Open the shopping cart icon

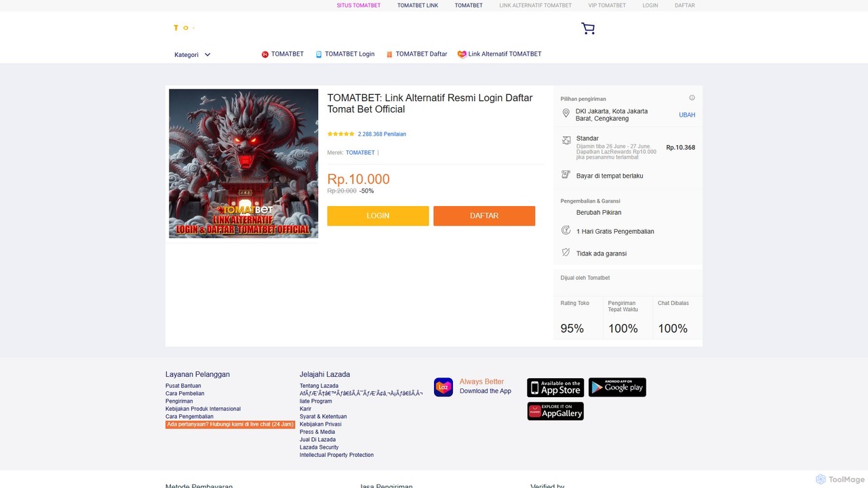(x=588, y=28)
